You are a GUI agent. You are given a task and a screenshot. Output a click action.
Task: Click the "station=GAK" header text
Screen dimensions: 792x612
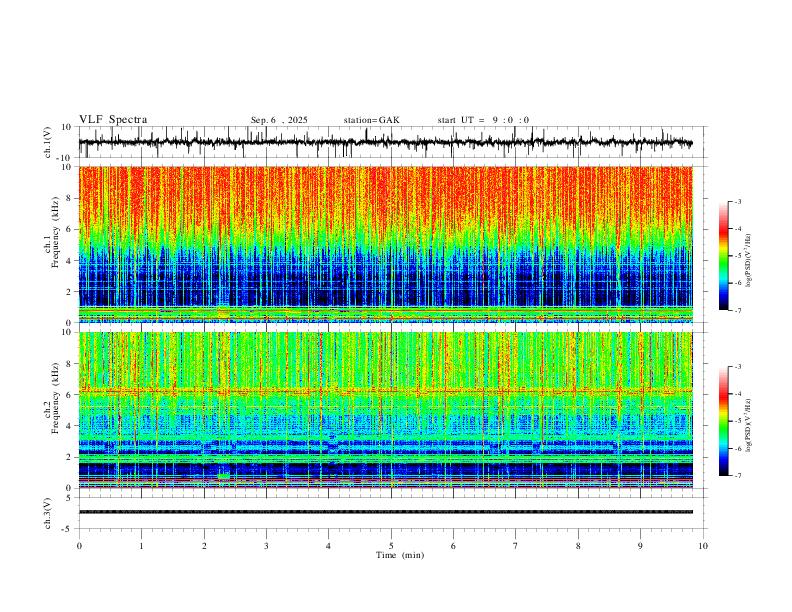pyautogui.click(x=371, y=120)
